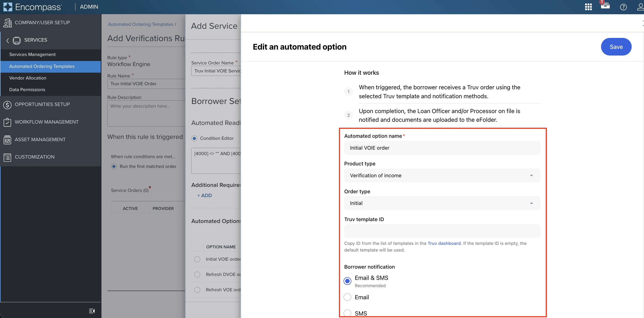Image resolution: width=644 pixels, height=318 pixels.
Task: Click the Truv template ID input field
Action: (x=442, y=231)
